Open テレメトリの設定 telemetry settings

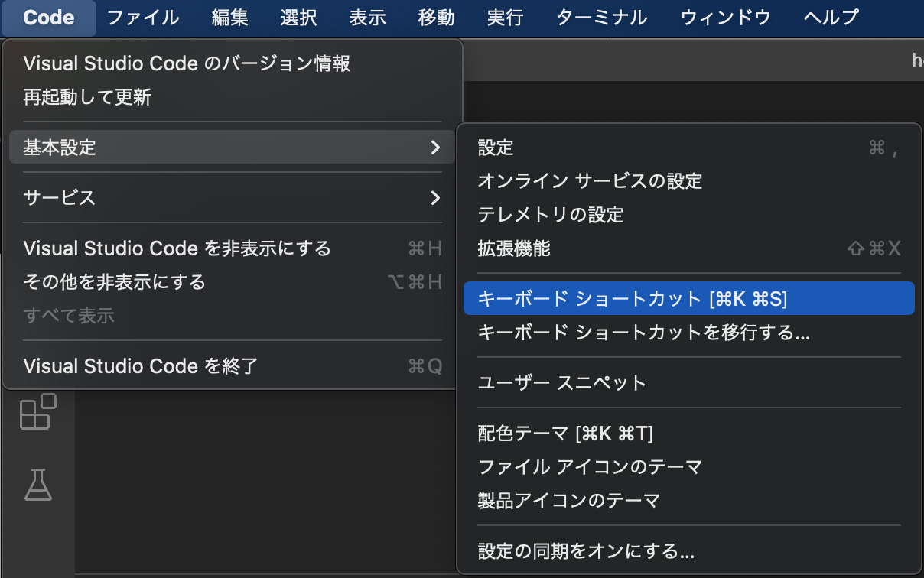click(551, 215)
